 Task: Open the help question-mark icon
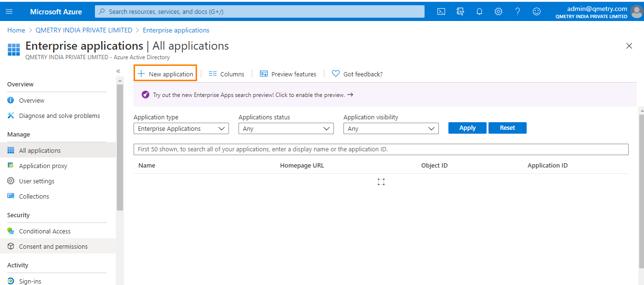point(517,11)
